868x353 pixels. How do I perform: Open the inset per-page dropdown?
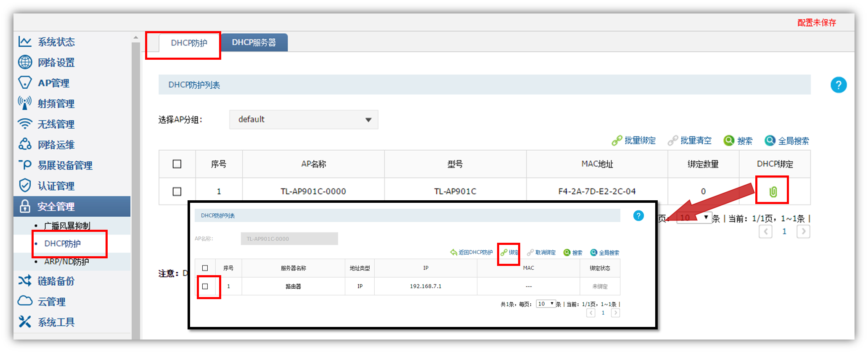(546, 304)
